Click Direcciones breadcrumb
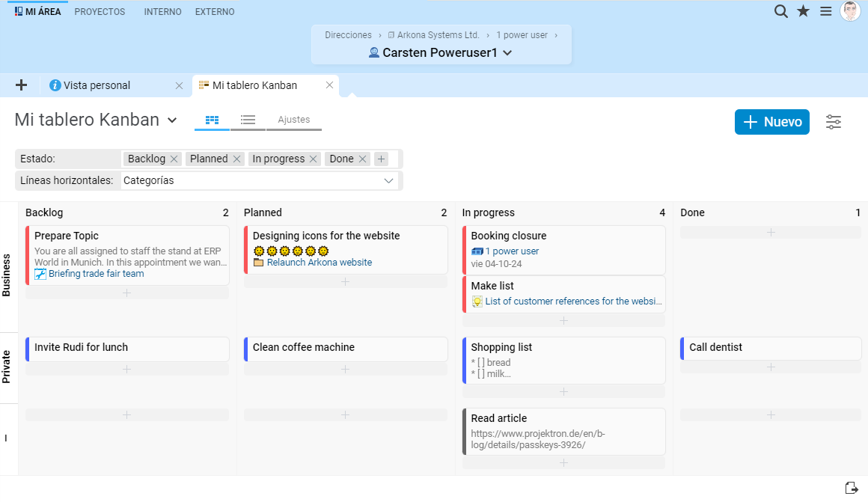 (348, 35)
